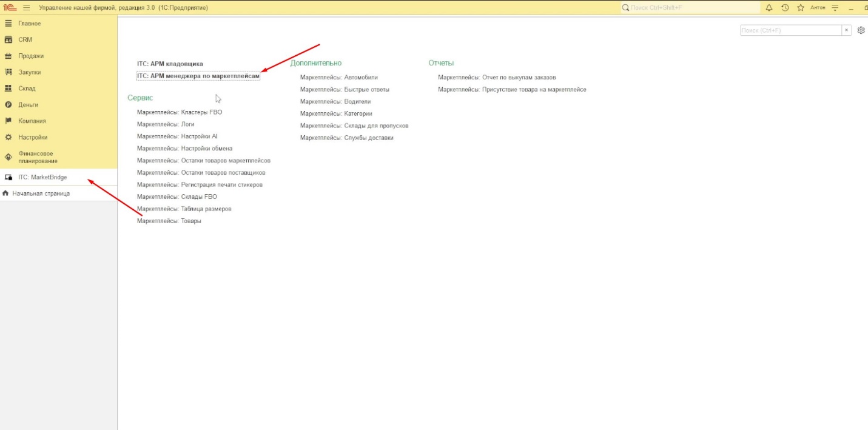
Task: Open ITC: АРМ менеджера по маркетплейсам
Action: tap(198, 76)
